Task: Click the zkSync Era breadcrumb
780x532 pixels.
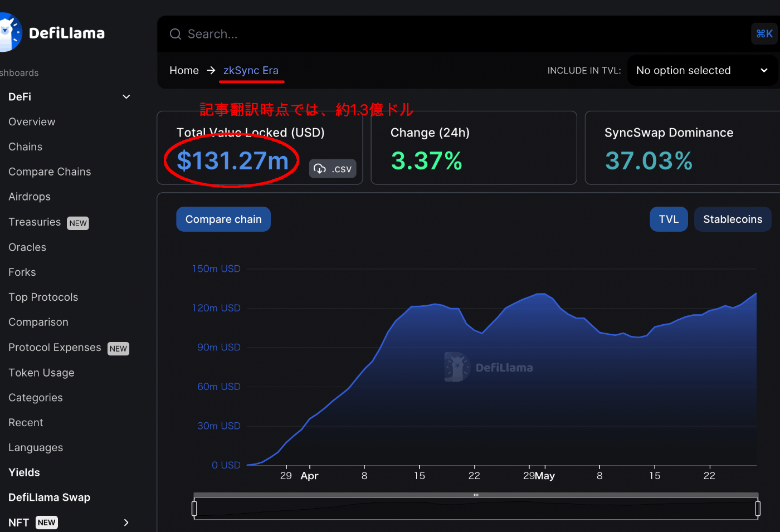Action: pos(251,70)
